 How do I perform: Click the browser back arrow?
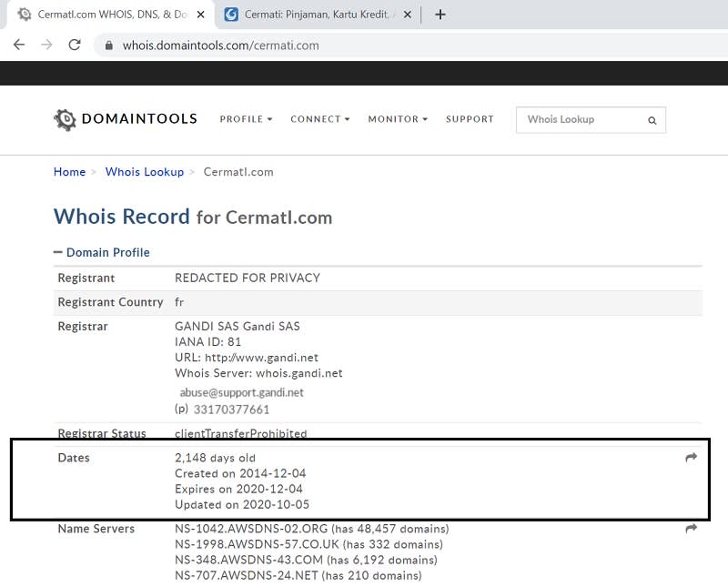pos(19,45)
